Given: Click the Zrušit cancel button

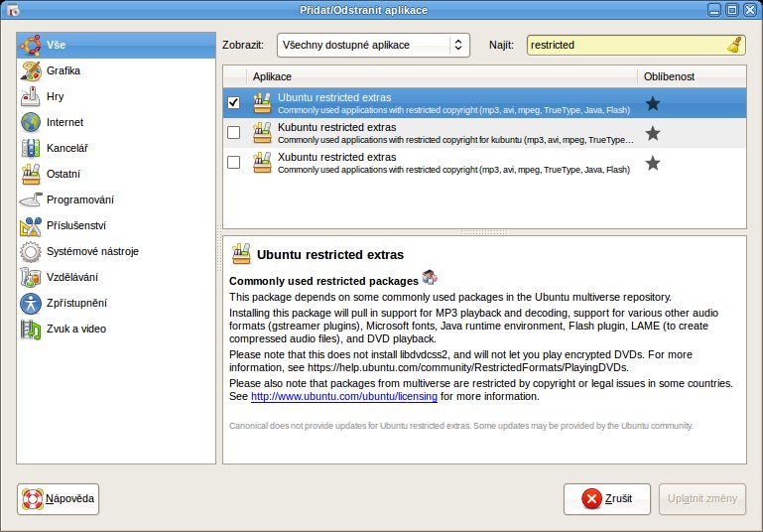Looking at the screenshot, I should [607, 499].
